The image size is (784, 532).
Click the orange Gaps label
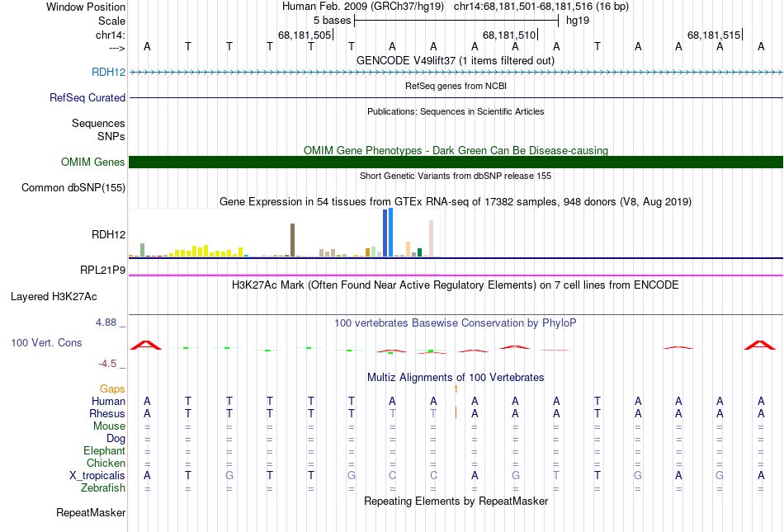112,388
